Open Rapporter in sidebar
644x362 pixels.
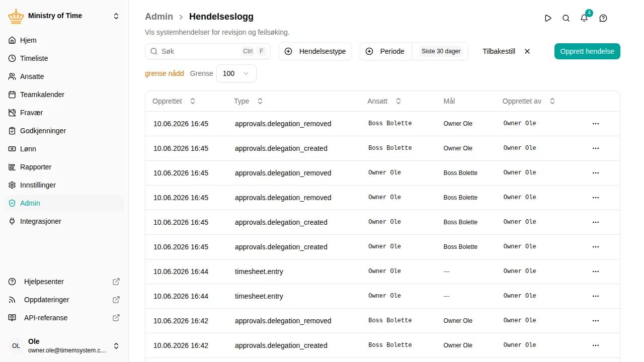point(64,167)
